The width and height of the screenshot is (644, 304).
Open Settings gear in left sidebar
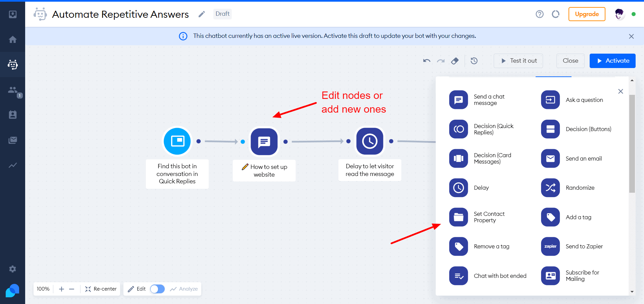[x=13, y=269]
